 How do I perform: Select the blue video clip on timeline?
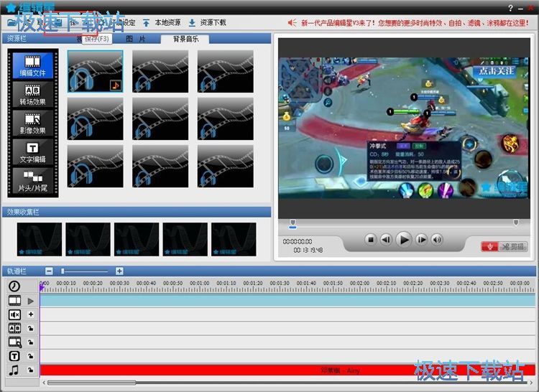point(287,301)
